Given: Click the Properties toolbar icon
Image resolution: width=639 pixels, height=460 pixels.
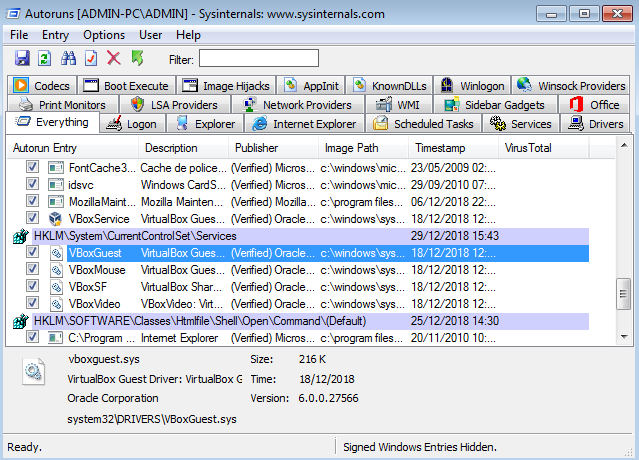Looking at the screenshot, I should pyautogui.click(x=91, y=58).
